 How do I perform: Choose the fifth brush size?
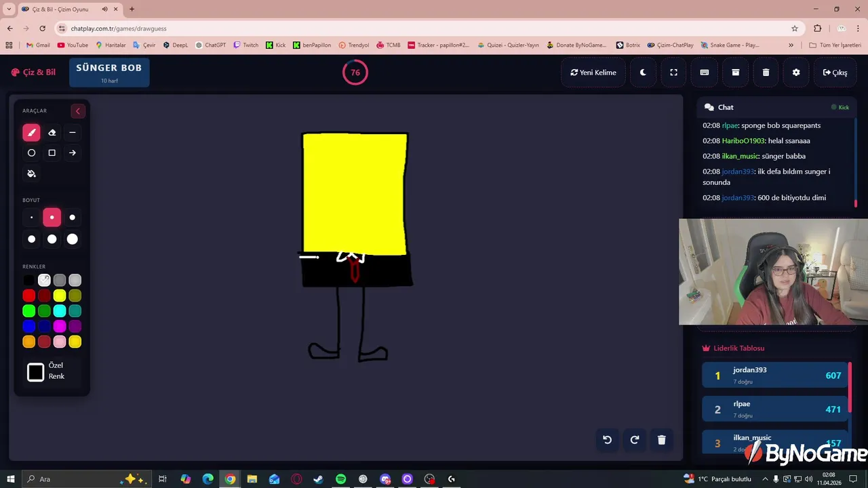click(52, 239)
